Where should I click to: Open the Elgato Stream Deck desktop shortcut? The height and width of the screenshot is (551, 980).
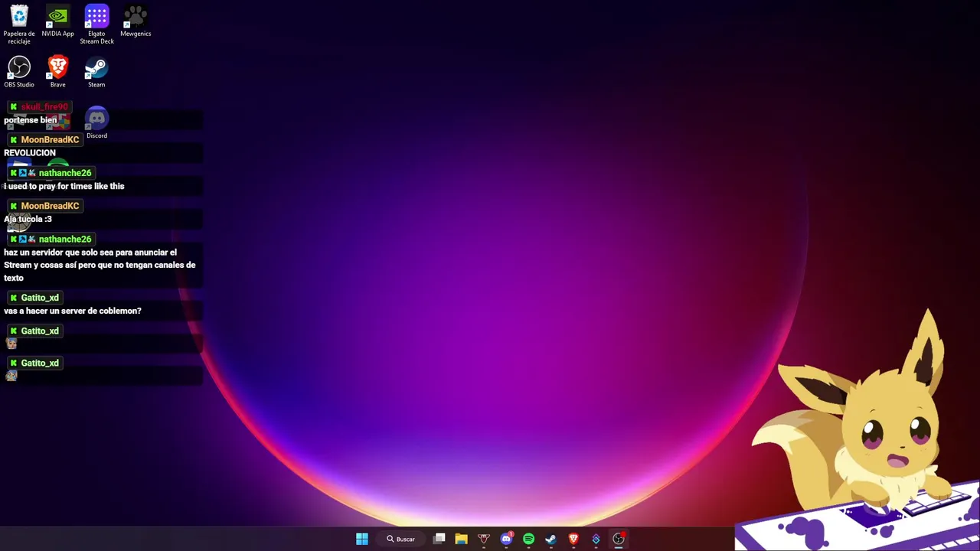click(x=96, y=24)
